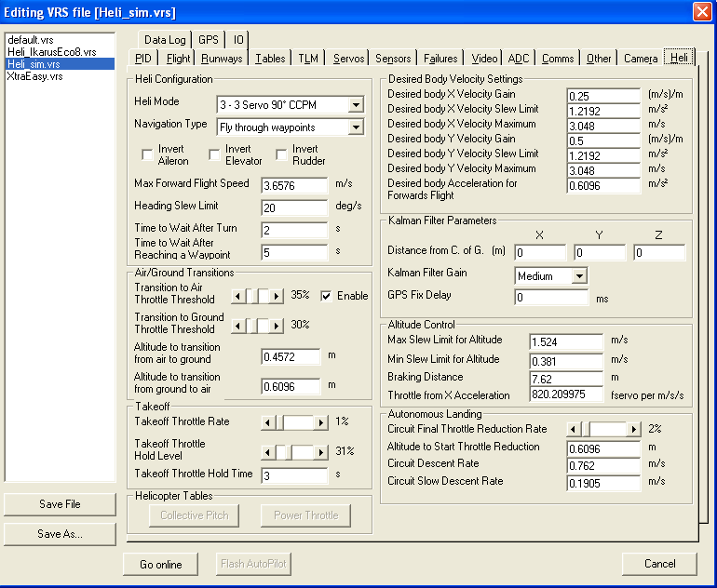Decrease Transition to Air Throttle Threshold with left arrow
Screen dimensions: 717x588
[x=237, y=296]
